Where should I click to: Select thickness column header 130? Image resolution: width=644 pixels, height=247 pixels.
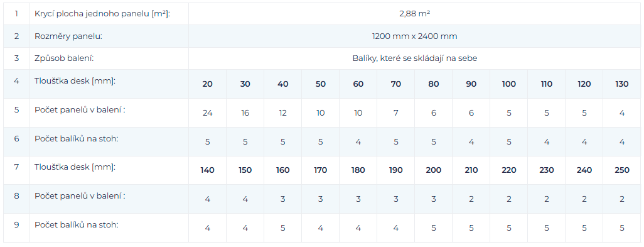pos(622,84)
